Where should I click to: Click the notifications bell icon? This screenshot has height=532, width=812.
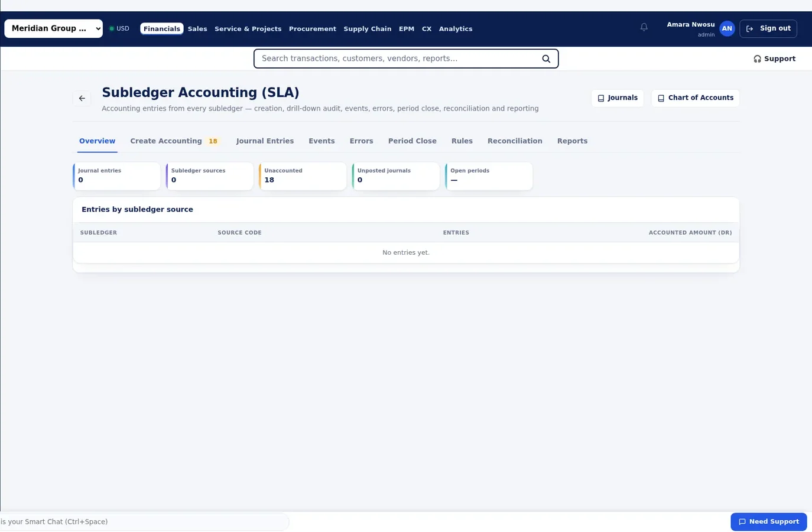644,27
